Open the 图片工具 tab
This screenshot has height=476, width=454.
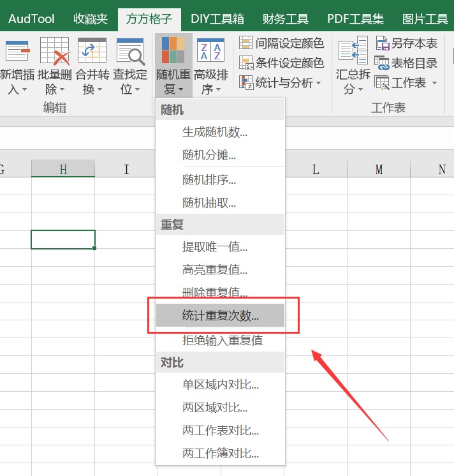point(425,19)
